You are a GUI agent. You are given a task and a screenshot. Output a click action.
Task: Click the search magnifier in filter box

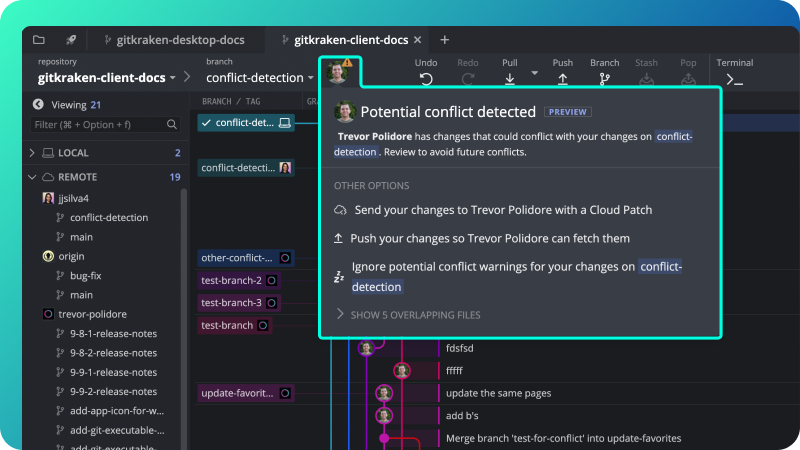pyautogui.click(x=172, y=124)
